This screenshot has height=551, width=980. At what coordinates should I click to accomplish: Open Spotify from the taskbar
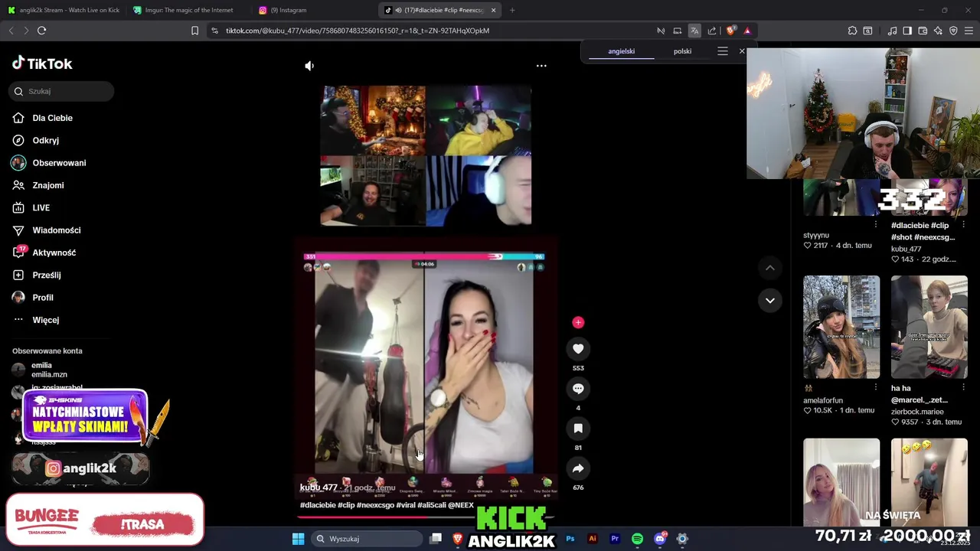point(637,539)
